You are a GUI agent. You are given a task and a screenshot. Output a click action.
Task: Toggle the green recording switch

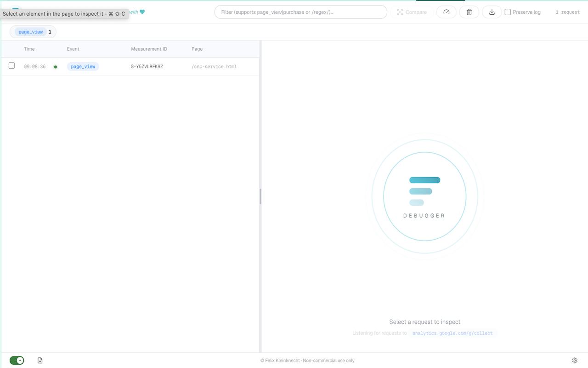point(17,361)
